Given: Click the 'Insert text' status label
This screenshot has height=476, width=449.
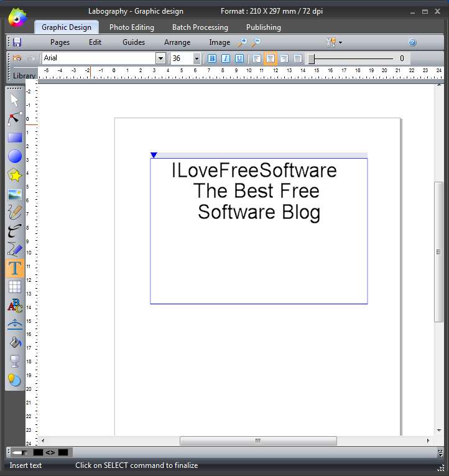Looking at the screenshot, I should click(25, 465).
